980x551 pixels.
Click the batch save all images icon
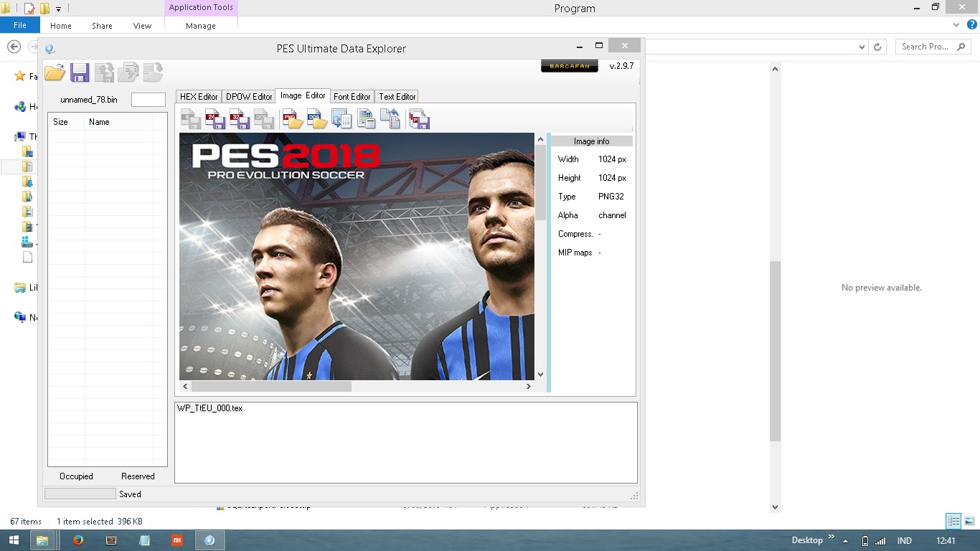coord(419,118)
